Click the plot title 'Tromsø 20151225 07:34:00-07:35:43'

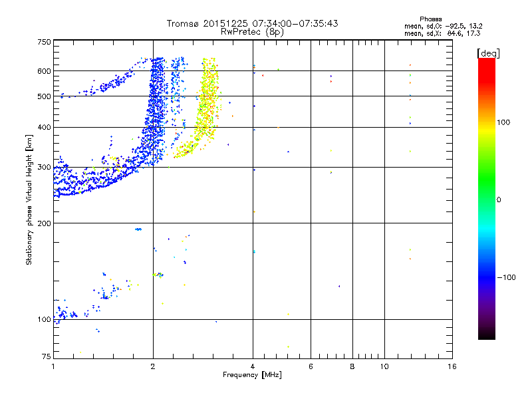pos(252,23)
